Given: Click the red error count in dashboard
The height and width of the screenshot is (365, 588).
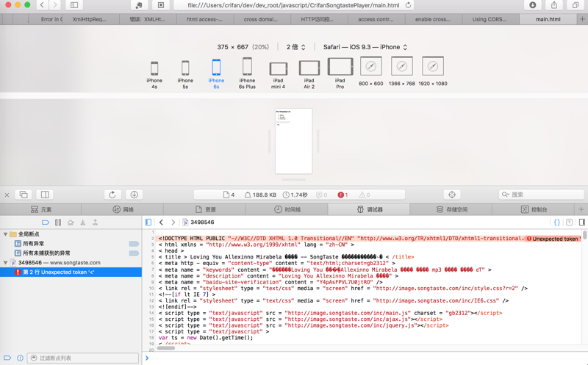Looking at the screenshot, I should point(343,195).
